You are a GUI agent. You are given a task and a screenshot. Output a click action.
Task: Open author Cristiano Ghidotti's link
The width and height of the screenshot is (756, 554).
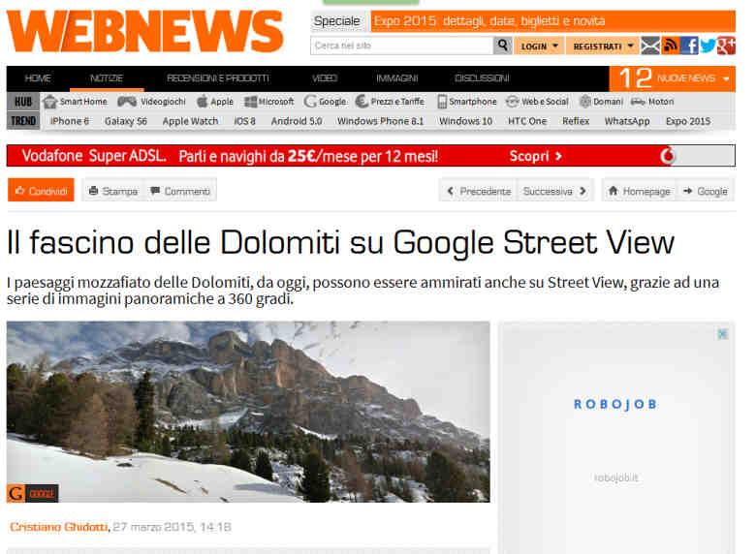pyautogui.click(x=59, y=527)
